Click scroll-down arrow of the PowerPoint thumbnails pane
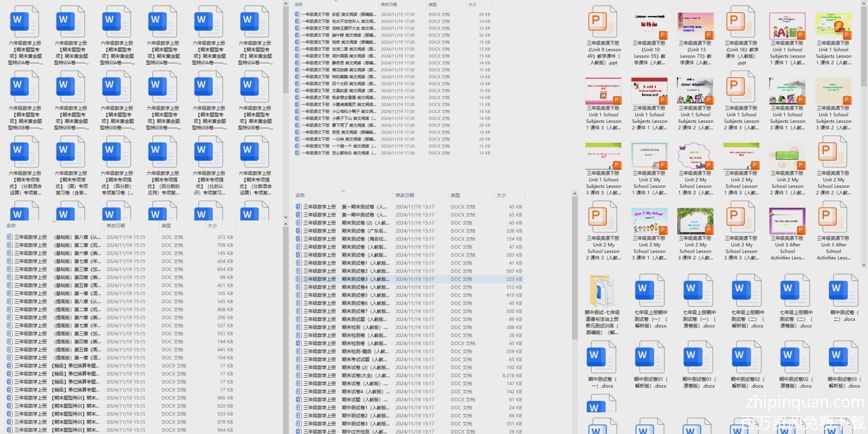 [864, 264]
